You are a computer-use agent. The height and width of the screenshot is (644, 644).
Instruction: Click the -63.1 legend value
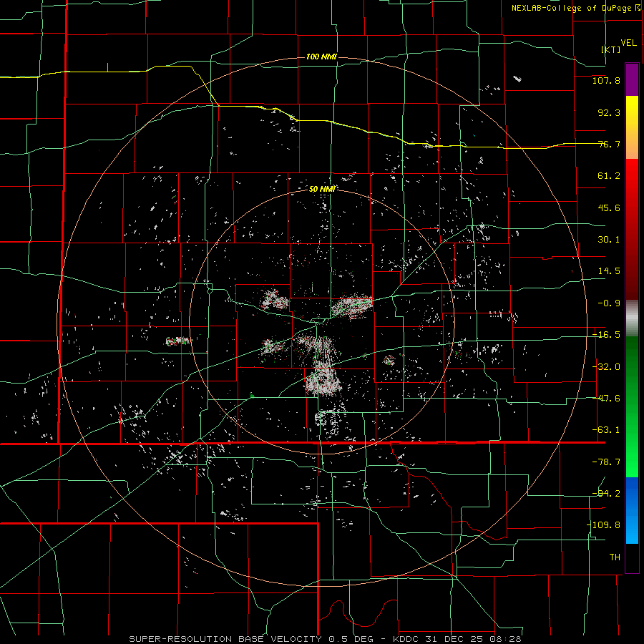(606, 430)
